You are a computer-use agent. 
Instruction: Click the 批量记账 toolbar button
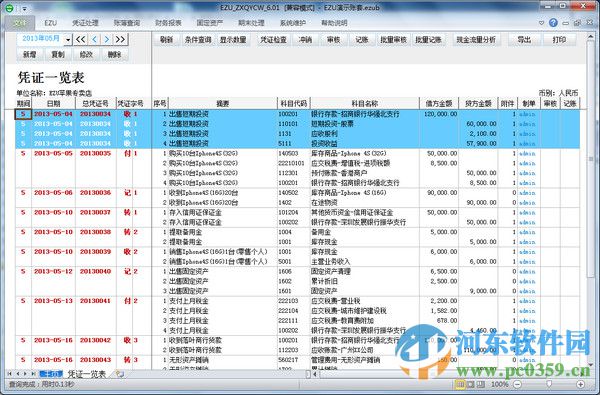pyautogui.click(x=429, y=39)
